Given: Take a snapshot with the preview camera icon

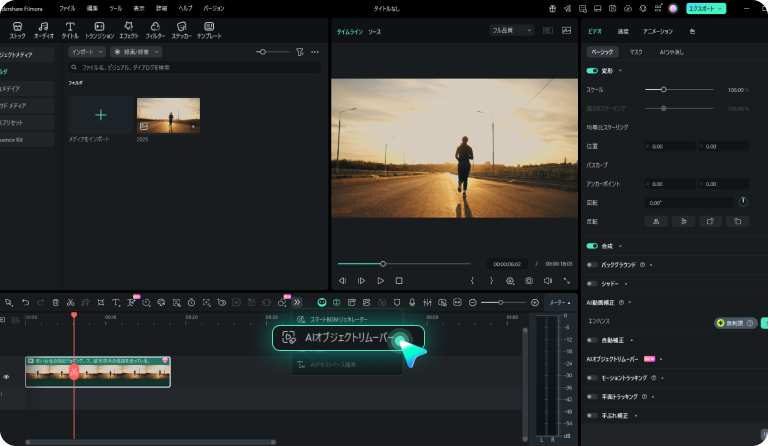Looking at the screenshot, I should [528, 281].
